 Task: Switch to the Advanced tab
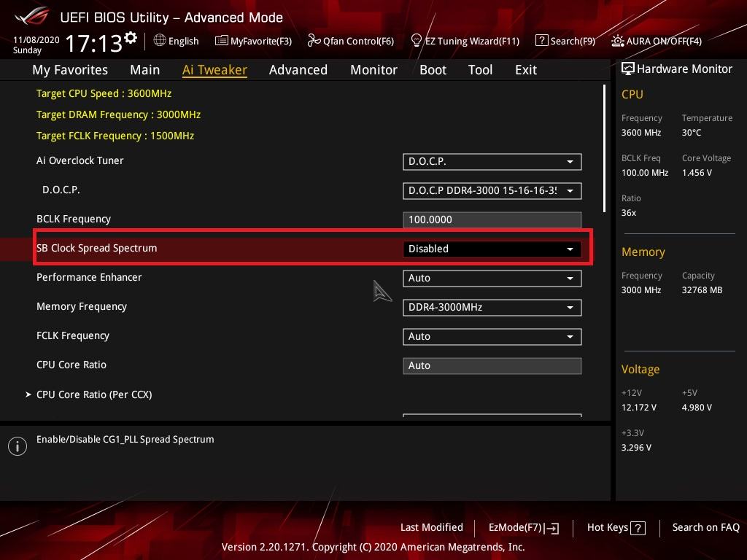pos(298,70)
